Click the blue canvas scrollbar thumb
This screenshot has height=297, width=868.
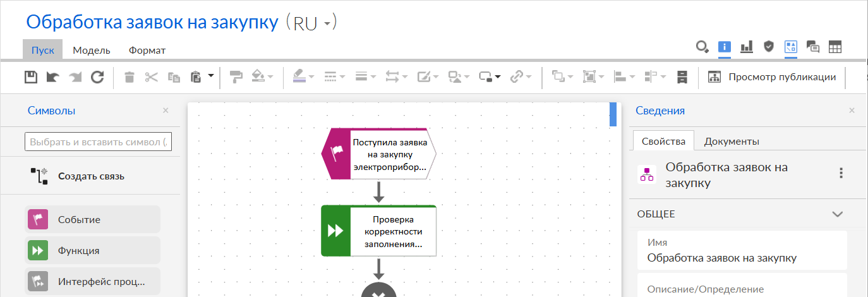[x=613, y=114]
